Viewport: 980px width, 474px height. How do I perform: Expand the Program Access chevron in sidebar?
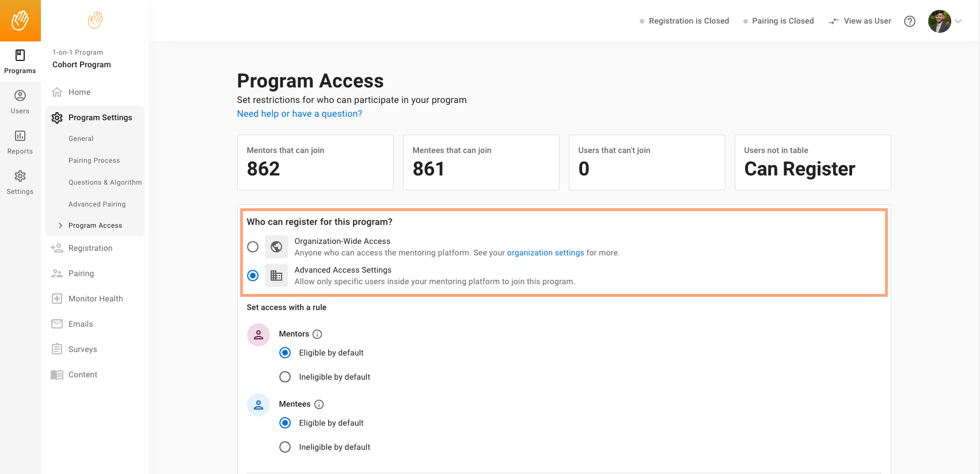pyautogui.click(x=60, y=225)
